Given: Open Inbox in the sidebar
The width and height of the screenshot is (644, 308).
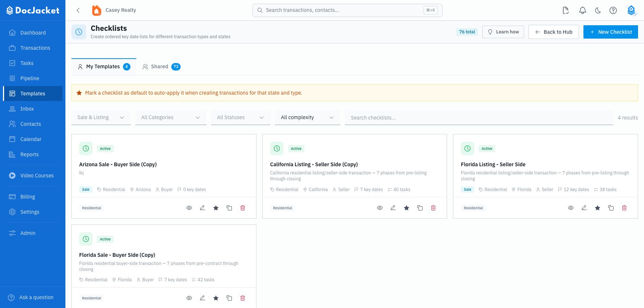Looking at the screenshot, I should 33,109.
